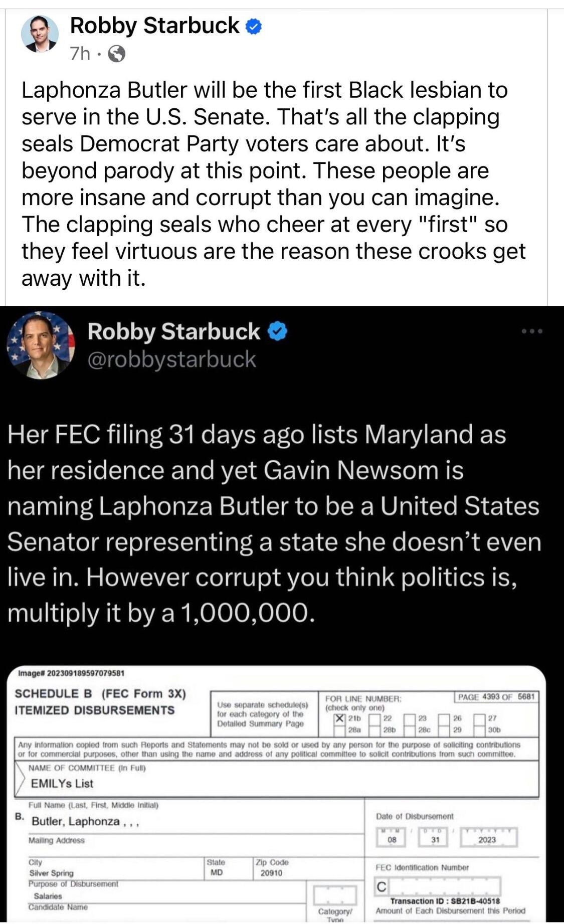The height and width of the screenshot is (924, 564).
Task: Uncheck the 21b line number checkbox
Action: [340, 718]
